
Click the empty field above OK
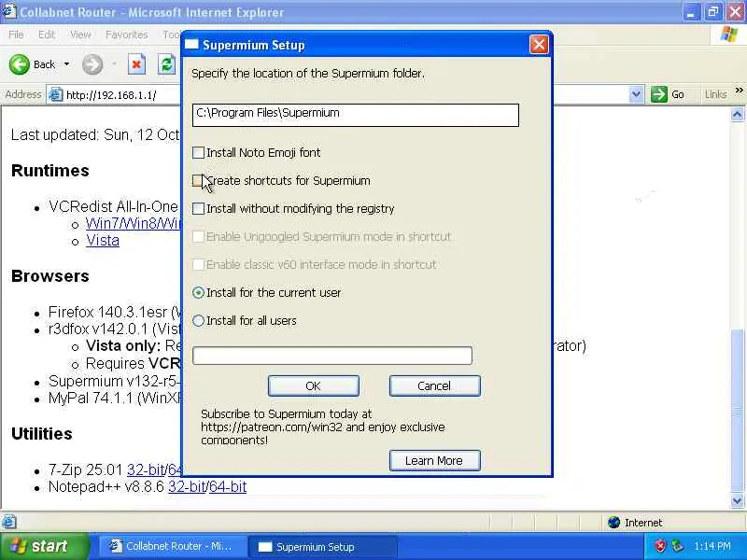pyautogui.click(x=332, y=356)
